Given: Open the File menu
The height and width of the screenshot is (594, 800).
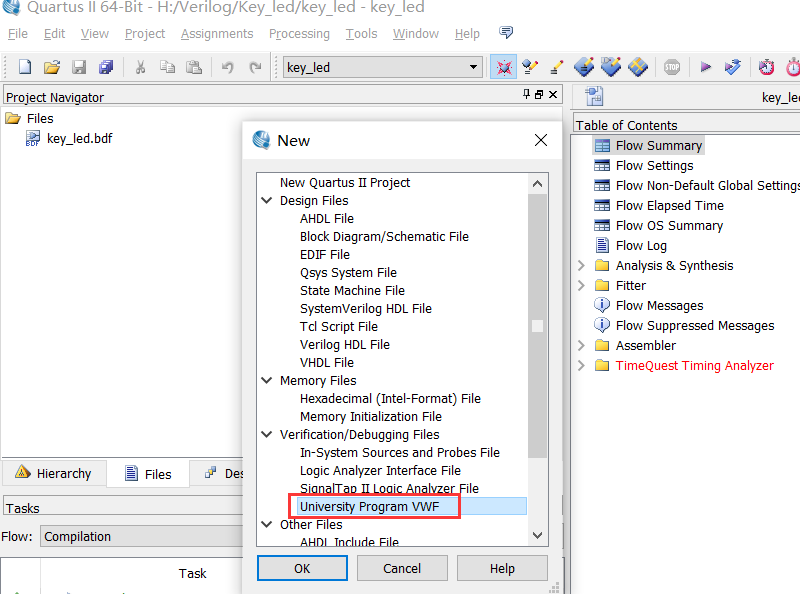Looking at the screenshot, I should (18, 34).
